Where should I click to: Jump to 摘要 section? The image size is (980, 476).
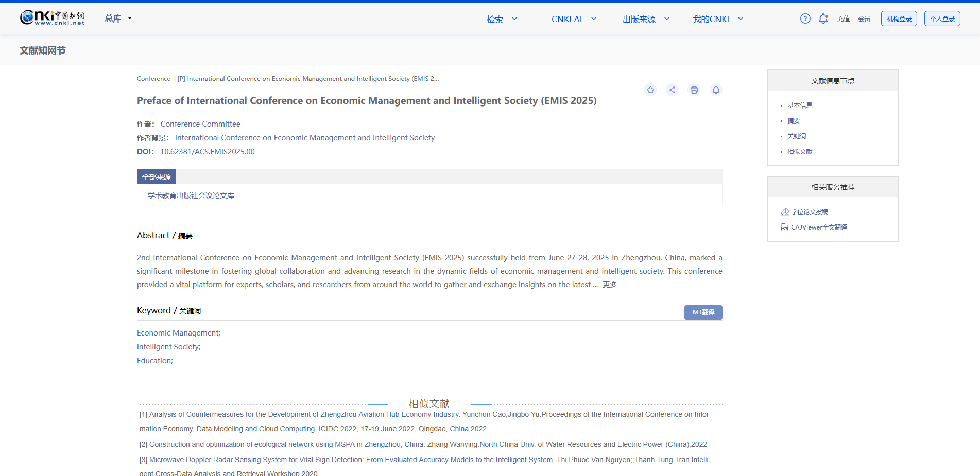pyautogui.click(x=794, y=121)
